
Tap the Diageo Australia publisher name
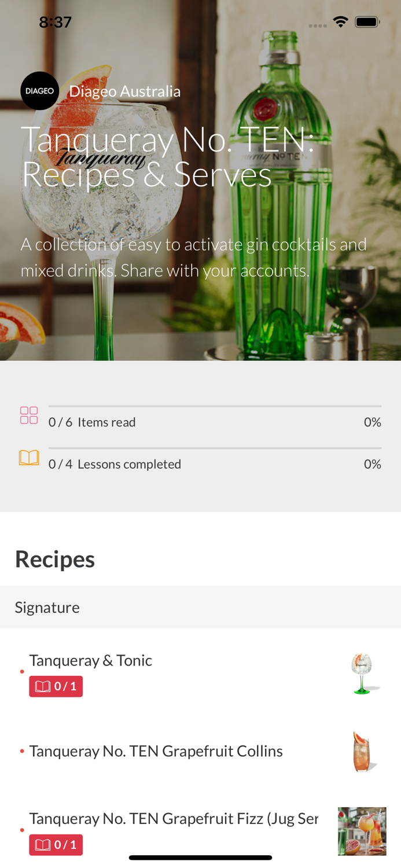coord(125,91)
